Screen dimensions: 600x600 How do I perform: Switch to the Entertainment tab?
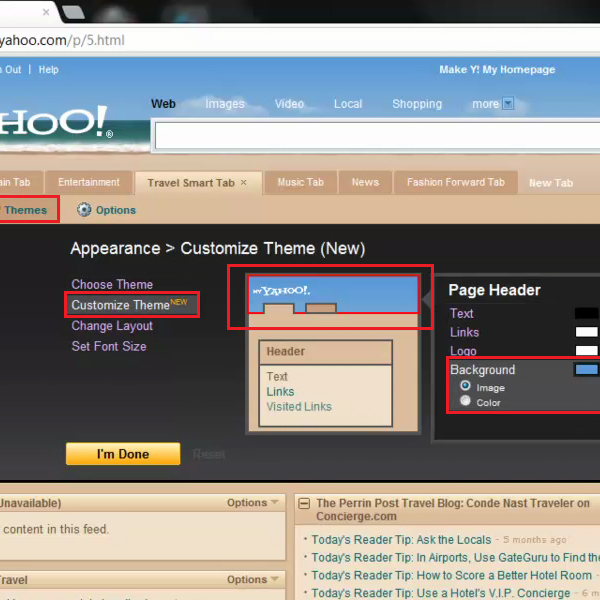[x=89, y=183]
